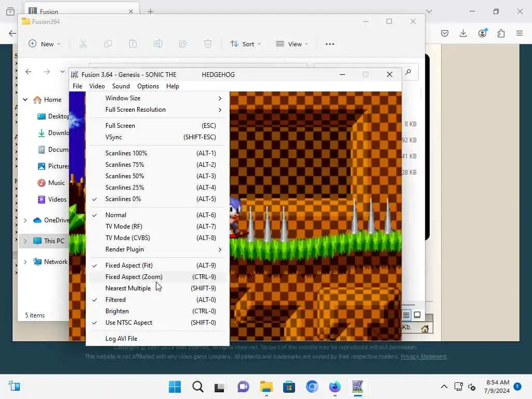Choose TV Mode (CVBS)
The image size is (532, 399).
158,238
